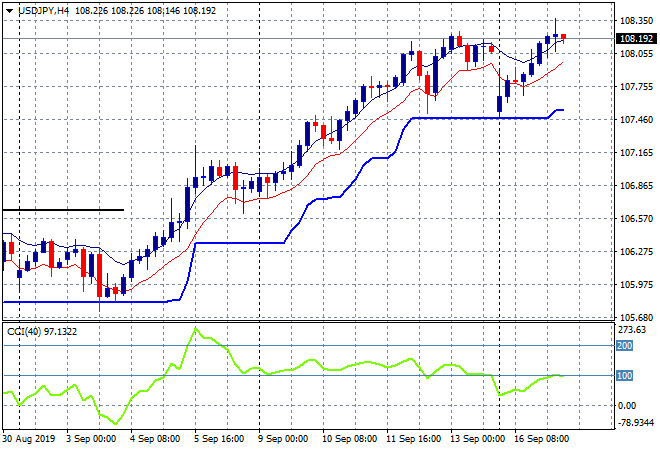Click the dropdown arrow beside USDJPY,H4

[x=9, y=9]
